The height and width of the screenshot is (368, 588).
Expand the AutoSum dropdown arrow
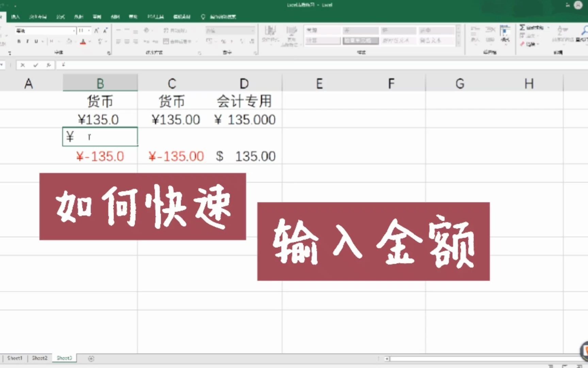(548, 27)
